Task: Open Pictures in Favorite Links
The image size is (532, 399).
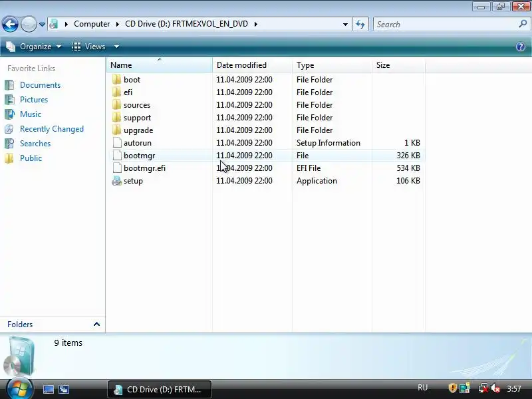Action: click(34, 100)
